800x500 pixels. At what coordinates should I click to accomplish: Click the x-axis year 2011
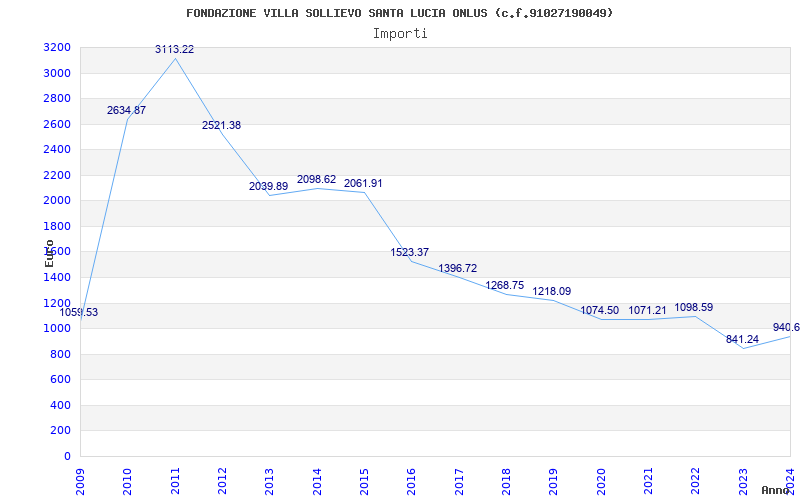(x=175, y=481)
